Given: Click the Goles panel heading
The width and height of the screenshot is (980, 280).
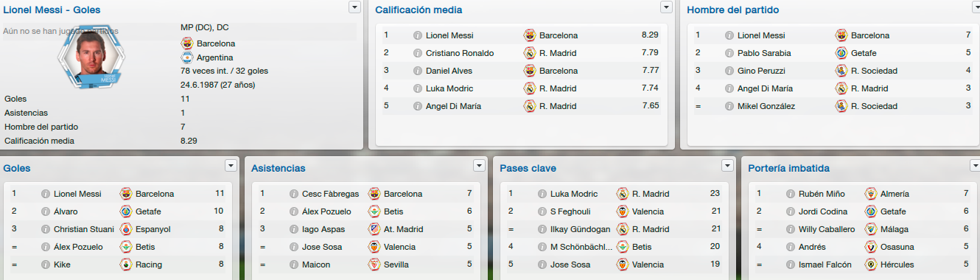Looking at the screenshot, I should click(x=17, y=168).
